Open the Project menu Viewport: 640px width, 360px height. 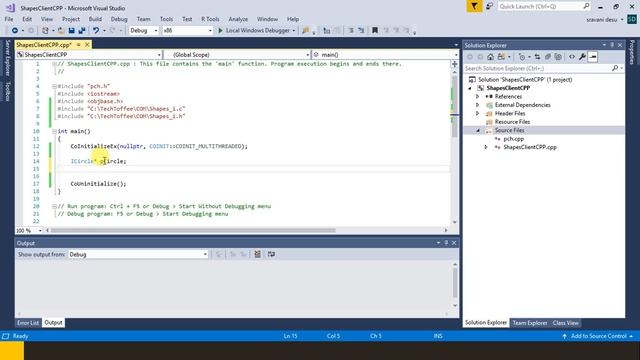[71, 19]
